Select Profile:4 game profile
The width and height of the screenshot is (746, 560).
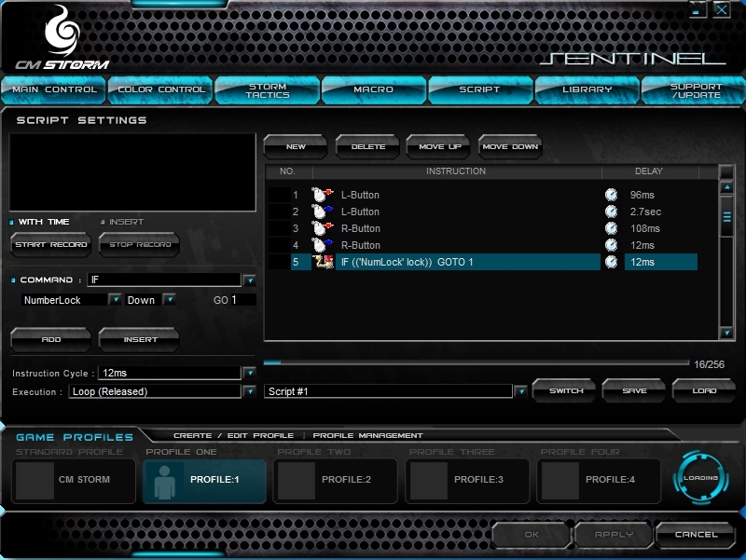[x=599, y=480]
